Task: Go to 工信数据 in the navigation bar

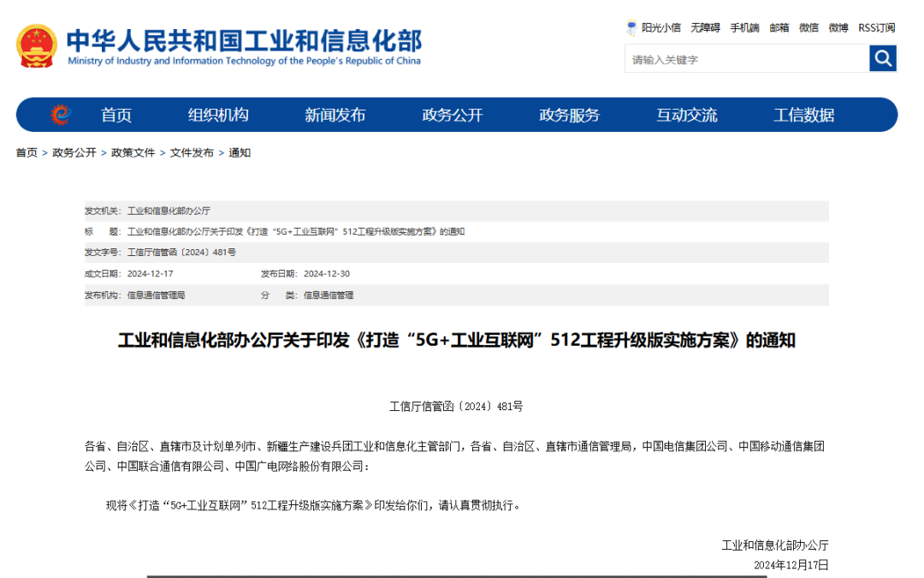Action: coord(804,115)
